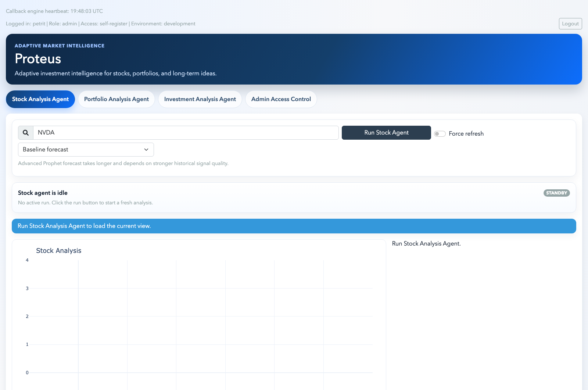Image resolution: width=588 pixels, height=390 pixels.
Task: Click the STANDBY status badge
Action: coord(556,193)
